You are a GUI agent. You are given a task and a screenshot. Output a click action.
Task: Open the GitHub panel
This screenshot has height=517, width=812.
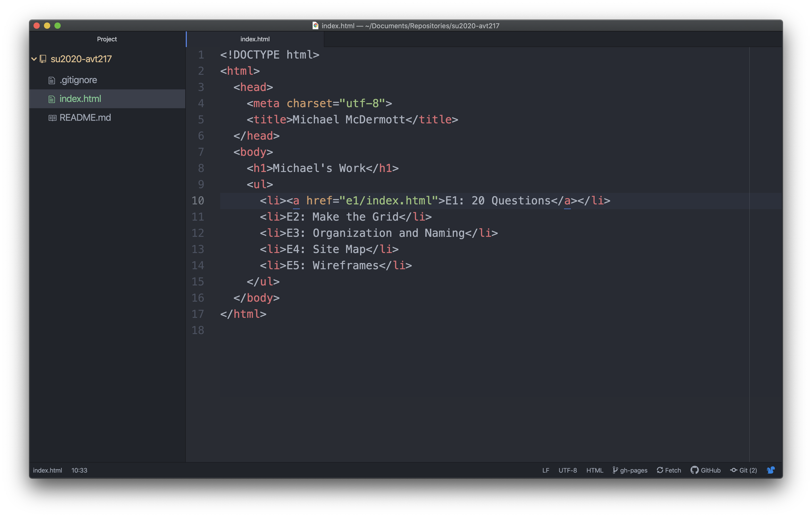click(710, 470)
